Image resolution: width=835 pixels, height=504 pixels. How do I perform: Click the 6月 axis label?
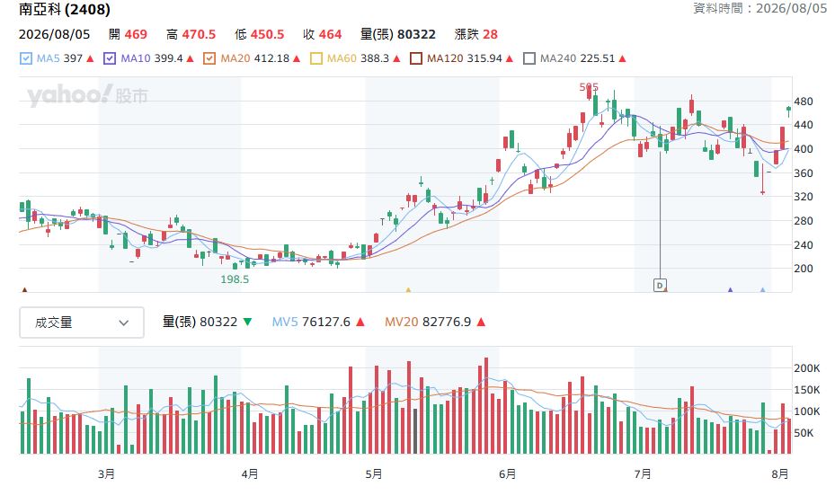(x=508, y=473)
